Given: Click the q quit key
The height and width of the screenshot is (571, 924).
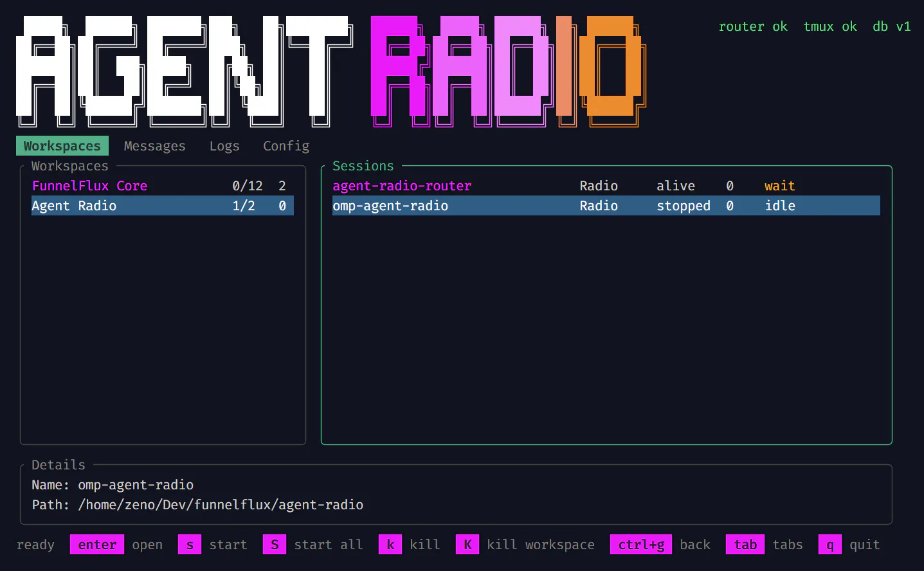Looking at the screenshot, I should (x=830, y=545).
